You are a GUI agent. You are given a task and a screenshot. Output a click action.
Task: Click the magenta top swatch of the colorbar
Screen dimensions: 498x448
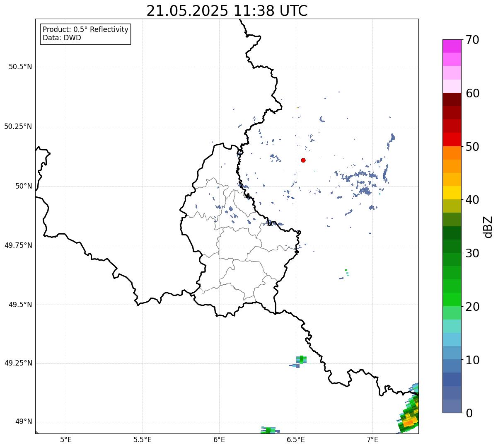coord(452,46)
